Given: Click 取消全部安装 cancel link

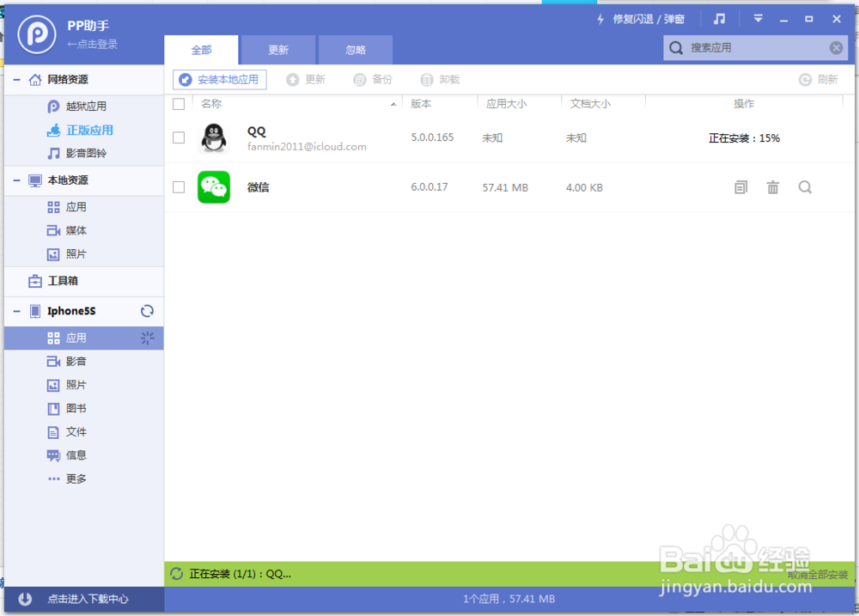Looking at the screenshot, I should [818, 575].
